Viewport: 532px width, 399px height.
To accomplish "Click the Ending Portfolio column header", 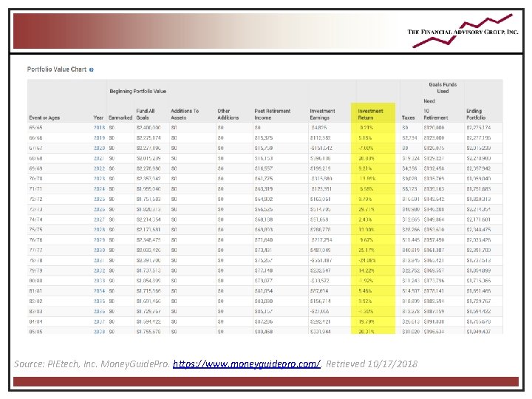I will click(x=476, y=115).
